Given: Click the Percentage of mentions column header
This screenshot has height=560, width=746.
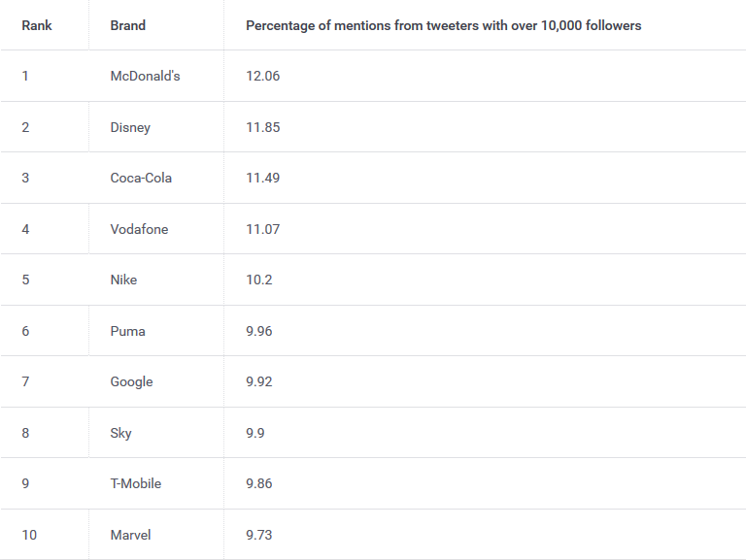Looking at the screenshot, I should [443, 25].
